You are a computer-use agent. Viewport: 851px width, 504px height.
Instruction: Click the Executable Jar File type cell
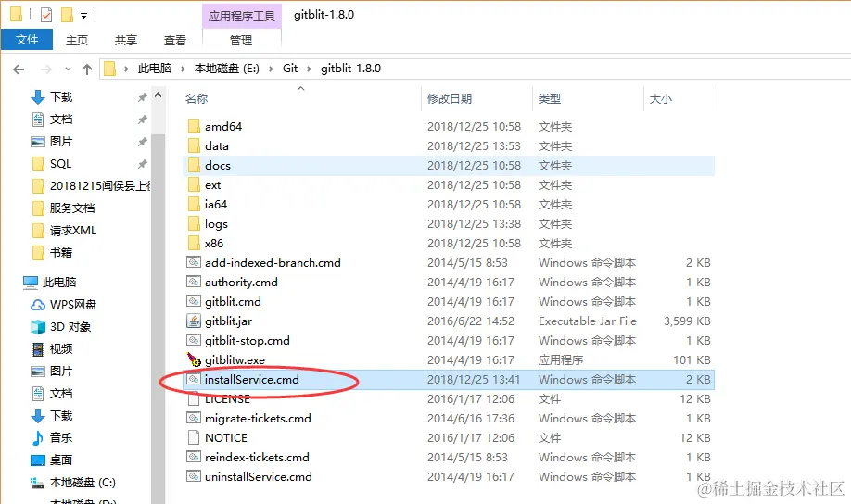[588, 321]
